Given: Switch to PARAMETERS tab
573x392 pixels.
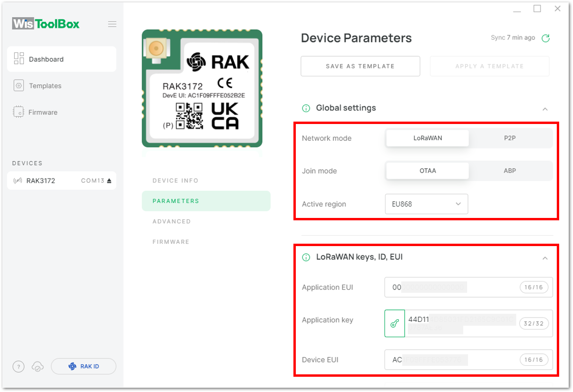Looking at the screenshot, I should 206,201.
